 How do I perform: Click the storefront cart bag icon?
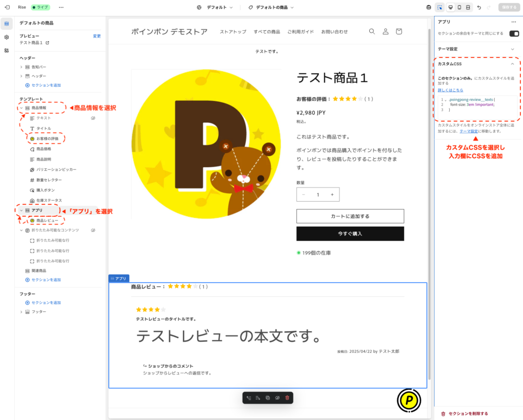(399, 31)
